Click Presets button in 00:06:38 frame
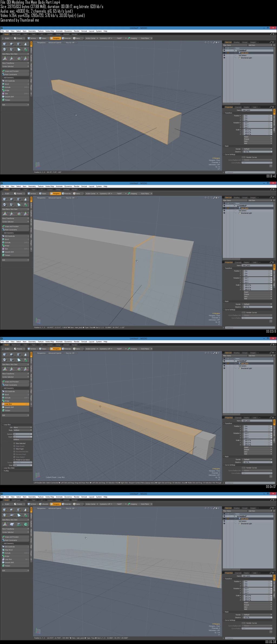277x644 pixels. [19, 504]
